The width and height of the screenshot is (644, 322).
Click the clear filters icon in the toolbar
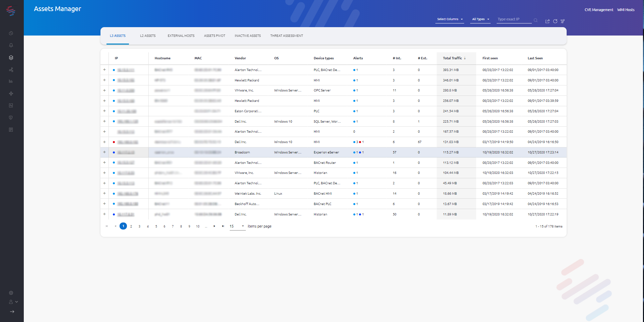563,21
